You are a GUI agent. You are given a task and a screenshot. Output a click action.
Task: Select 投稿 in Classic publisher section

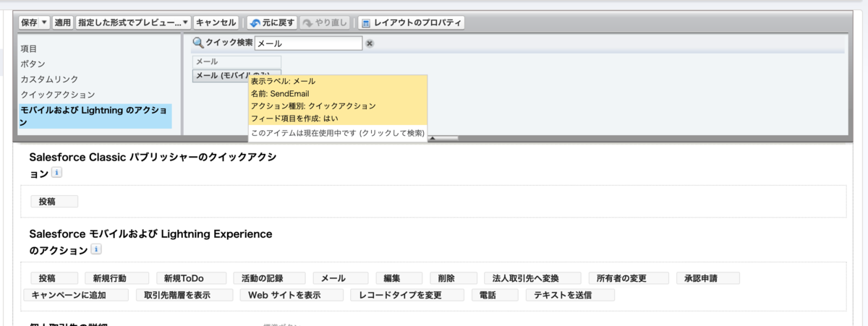pos(54,202)
